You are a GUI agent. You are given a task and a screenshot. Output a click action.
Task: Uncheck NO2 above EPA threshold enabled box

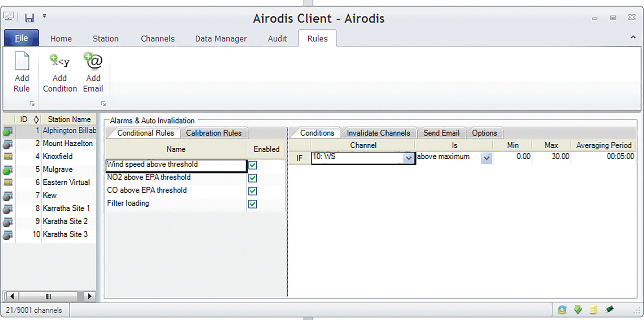tap(253, 178)
